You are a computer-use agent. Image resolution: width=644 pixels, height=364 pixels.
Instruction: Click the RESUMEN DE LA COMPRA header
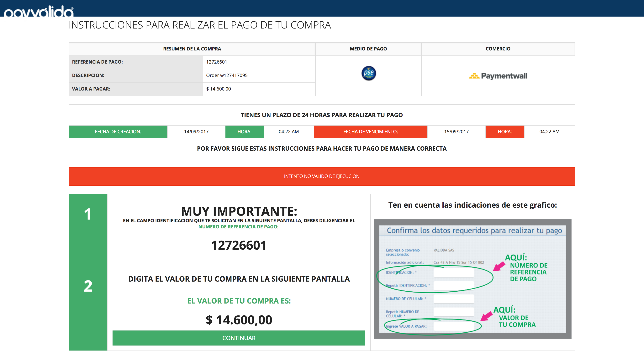192,49
